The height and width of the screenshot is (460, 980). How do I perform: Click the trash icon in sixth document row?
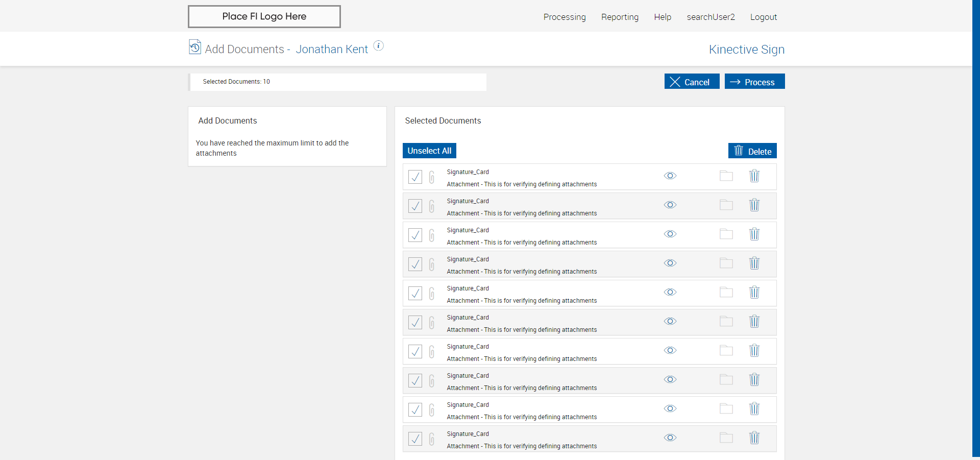coord(754,322)
